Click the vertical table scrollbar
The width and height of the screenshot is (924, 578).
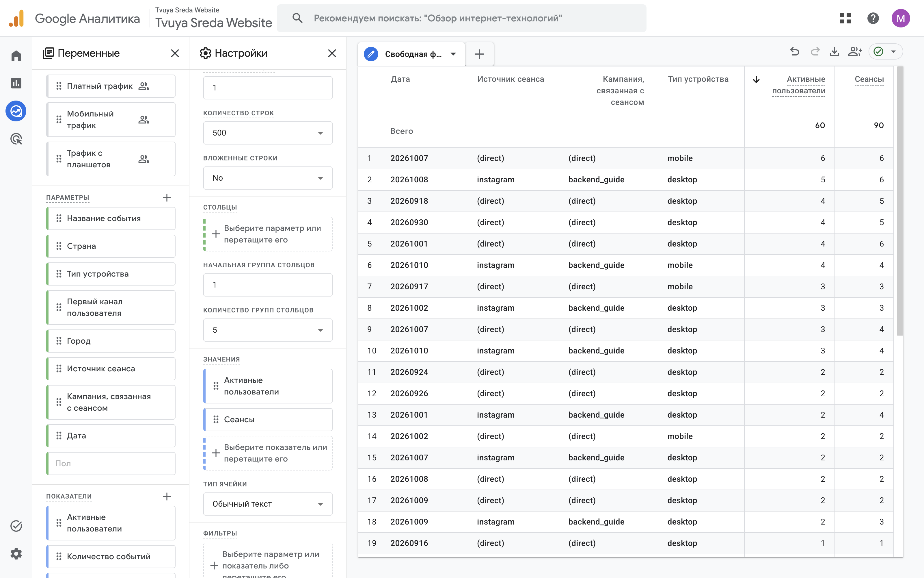(899, 201)
